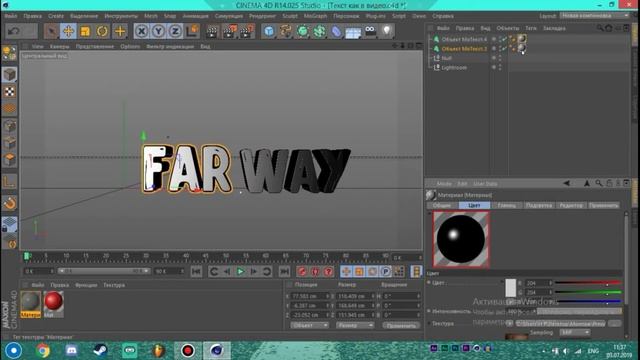The image size is (640, 360).
Task: Toggle X axis lock
Action: (x=141, y=31)
